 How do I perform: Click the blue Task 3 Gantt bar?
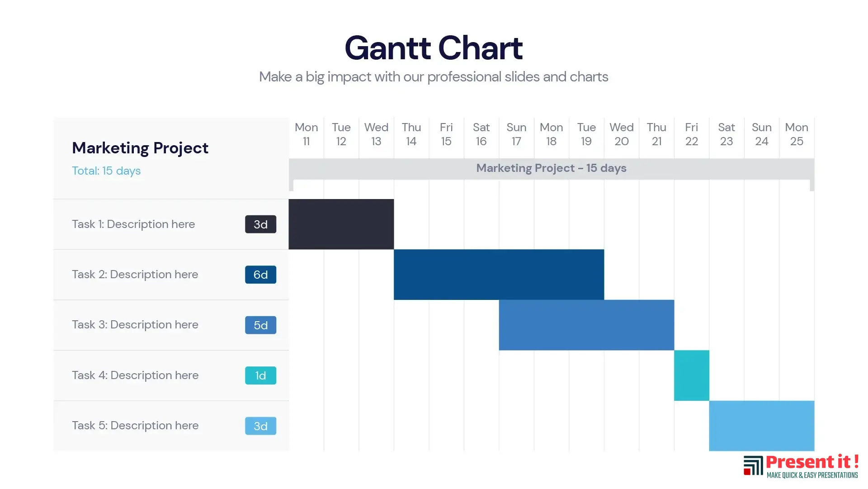click(x=586, y=325)
